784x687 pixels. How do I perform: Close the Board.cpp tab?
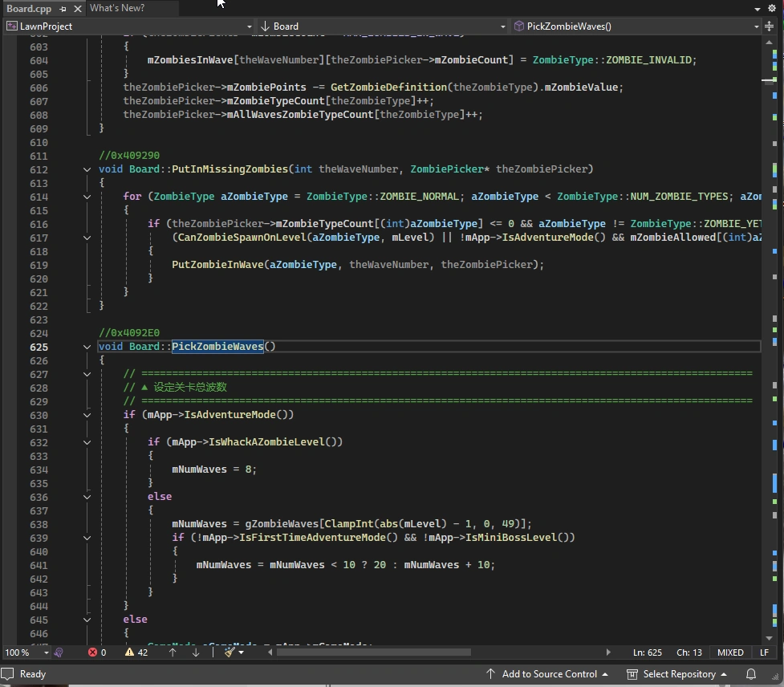click(77, 9)
